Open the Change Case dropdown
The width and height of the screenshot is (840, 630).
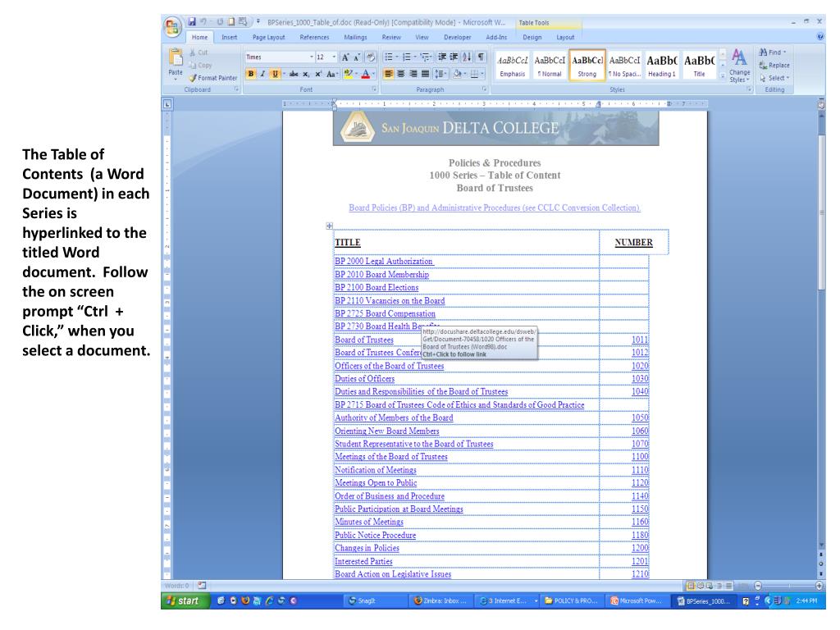(331, 74)
